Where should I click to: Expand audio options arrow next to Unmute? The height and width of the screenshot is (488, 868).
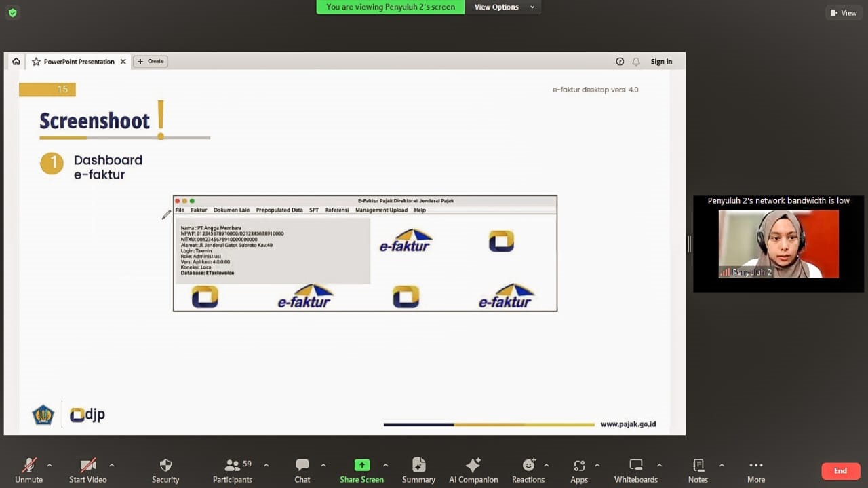[x=49, y=466]
